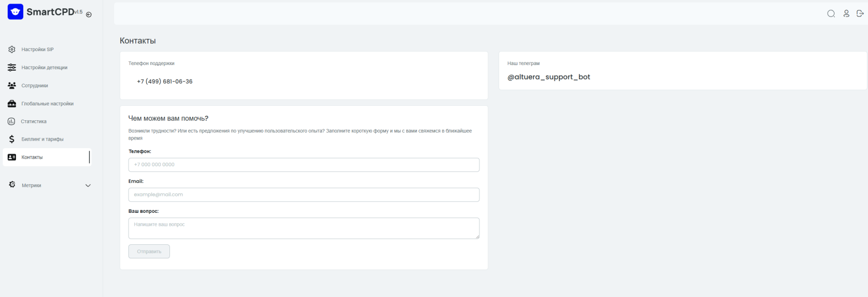Select Контакты in the sidebar
Image resolution: width=868 pixels, height=297 pixels.
pos(47,157)
